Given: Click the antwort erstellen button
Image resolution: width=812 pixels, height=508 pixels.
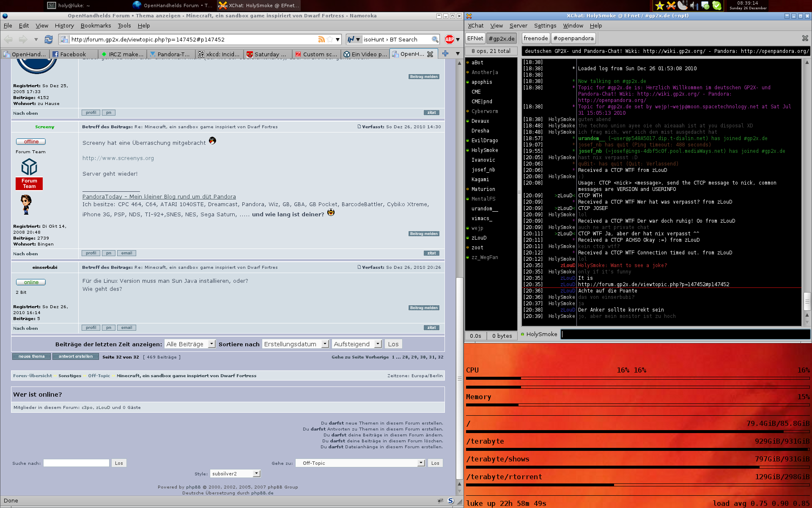Looking at the screenshot, I should click(75, 356).
